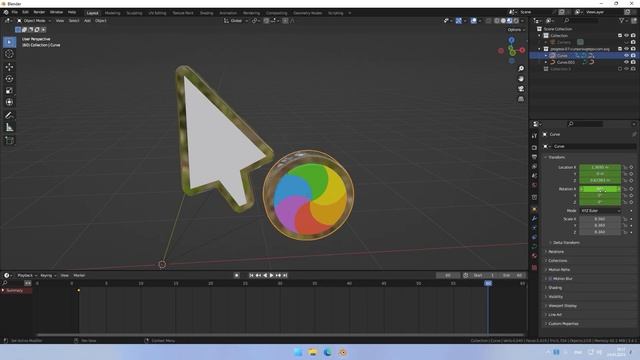Expand the Curve item in the outliner
Screen dimensions: 640x360
546,56
